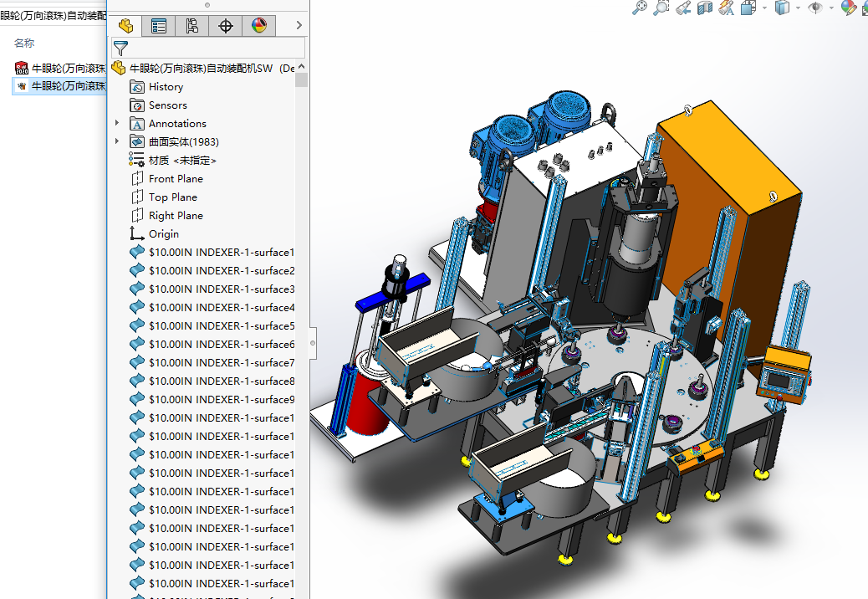868x599 pixels.
Task: Switch to the ConfigurationManager tab
Action: 192,26
